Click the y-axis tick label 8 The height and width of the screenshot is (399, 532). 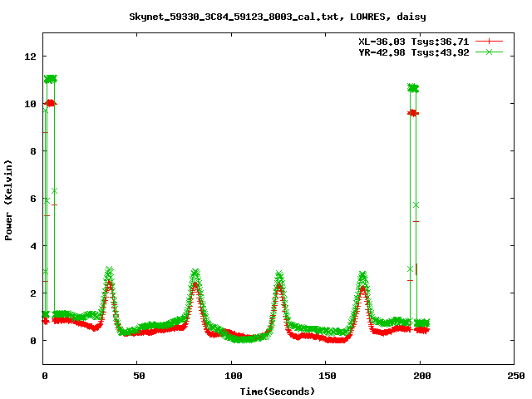pyautogui.click(x=33, y=151)
